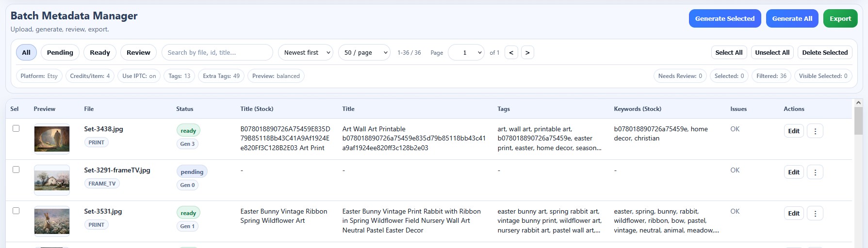Click the Visible Selected: 0 chip
Viewport: 868px width, 248px height.
click(x=823, y=76)
